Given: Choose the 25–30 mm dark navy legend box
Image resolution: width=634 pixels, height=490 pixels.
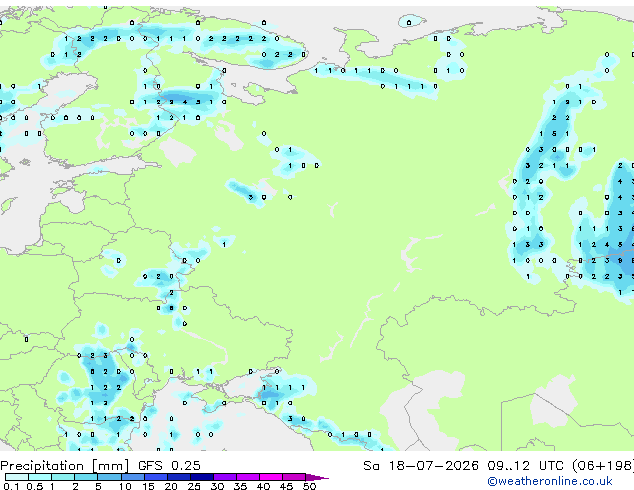Looking at the screenshot, I should point(202,477).
